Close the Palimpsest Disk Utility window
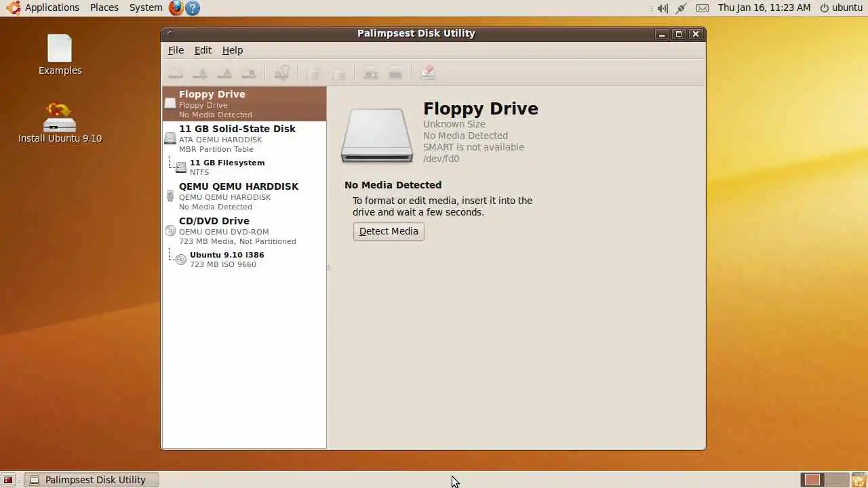Image resolution: width=868 pixels, height=488 pixels. [x=695, y=34]
